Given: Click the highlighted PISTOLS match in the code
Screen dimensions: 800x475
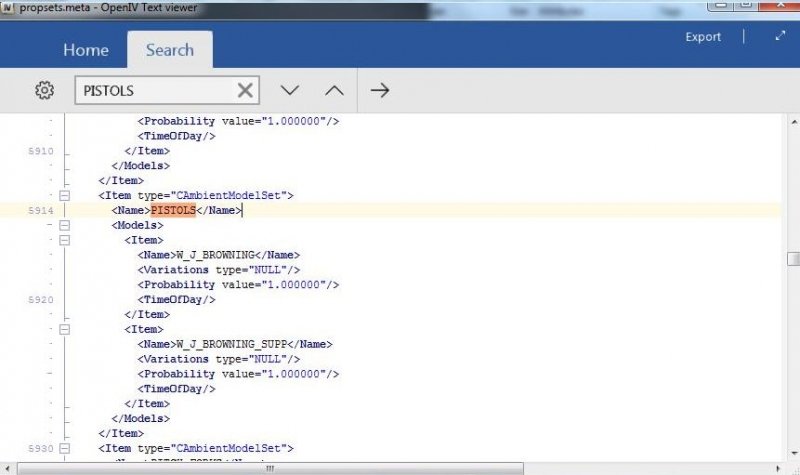Looking at the screenshot, I should click(x=173, y=211).
